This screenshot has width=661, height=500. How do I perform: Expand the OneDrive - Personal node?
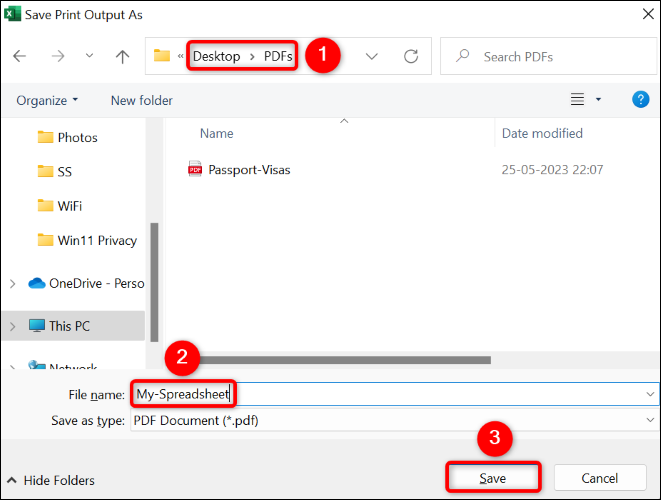13,284
